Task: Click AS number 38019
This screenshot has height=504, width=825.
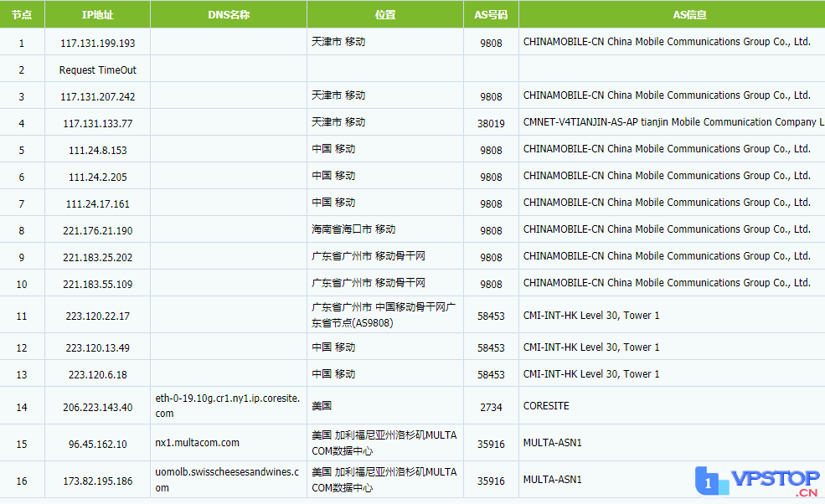Action: click(491, 124)
